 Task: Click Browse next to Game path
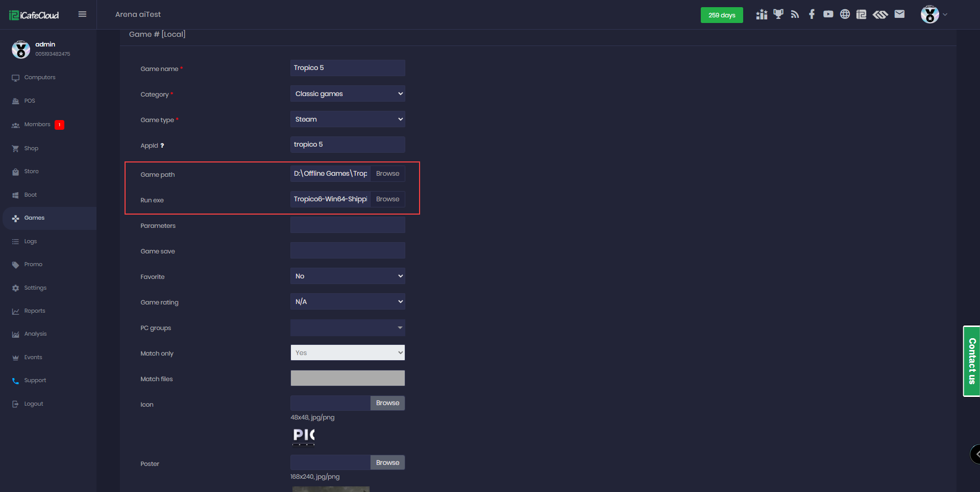(x=387, y=174)
